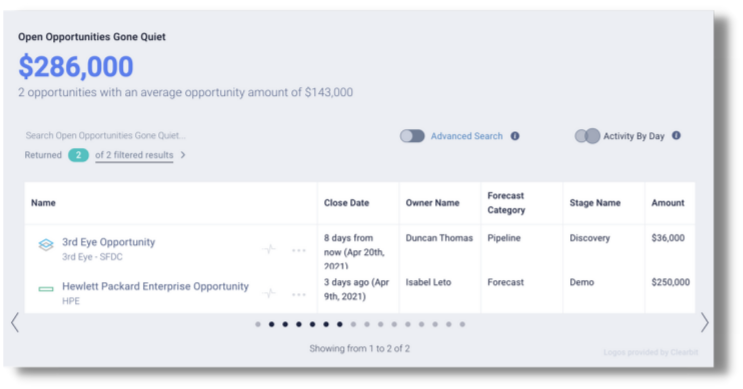Expand filtered results chevron arrow
The image size is (743, 389).
point(183,155)
